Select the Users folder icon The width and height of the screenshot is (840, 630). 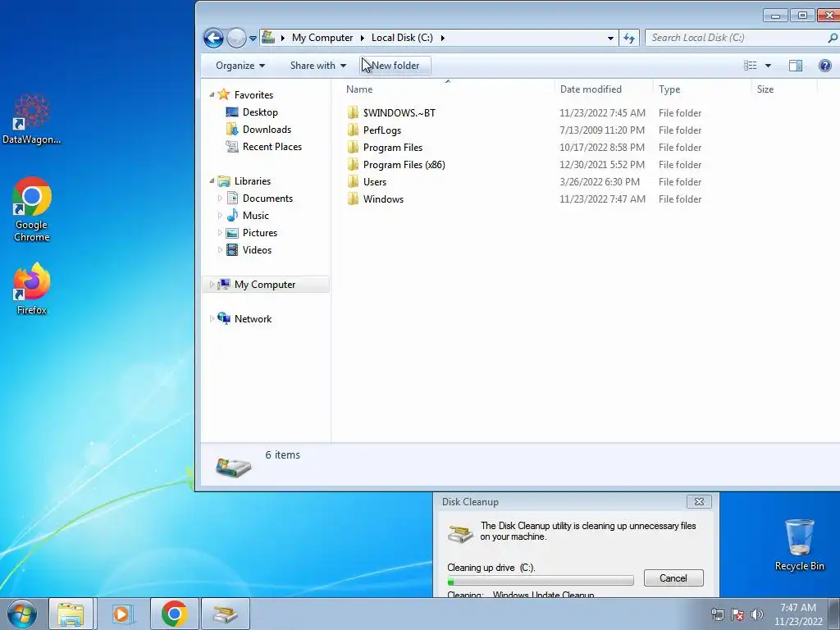pyautogui.click(x=353, y=181)
